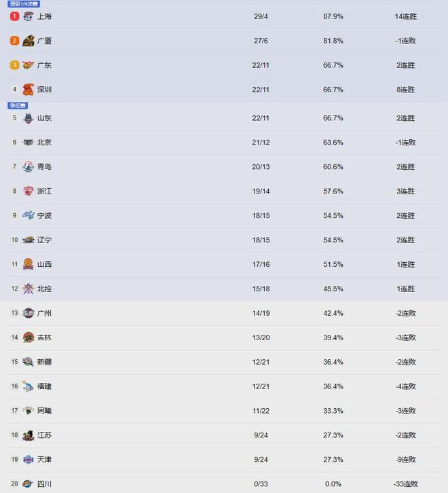Click the Shenzhen (深圳) team logo
The image size is (448, 493).
(28, 90)
